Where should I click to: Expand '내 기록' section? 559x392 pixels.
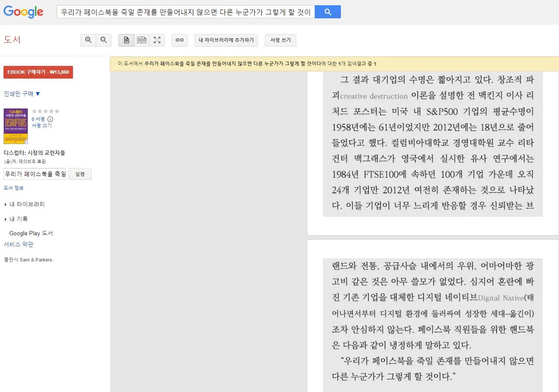tap(16, 219)
